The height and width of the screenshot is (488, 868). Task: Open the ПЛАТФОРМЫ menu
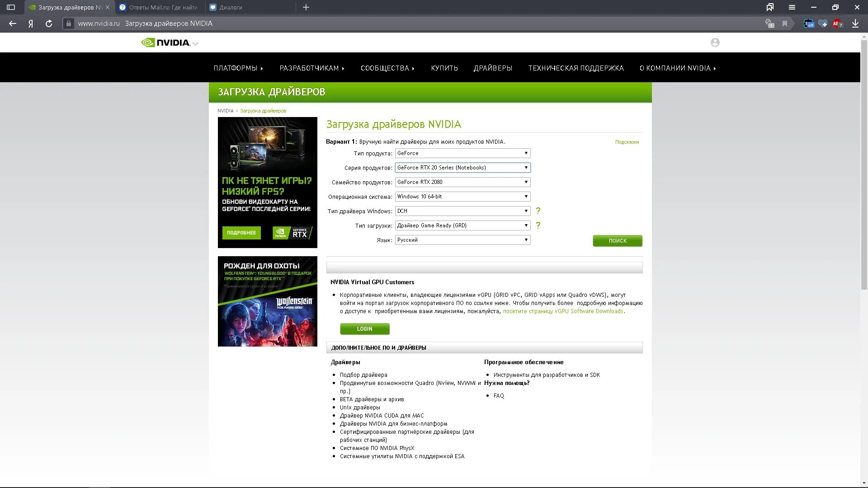click(238, 68)
